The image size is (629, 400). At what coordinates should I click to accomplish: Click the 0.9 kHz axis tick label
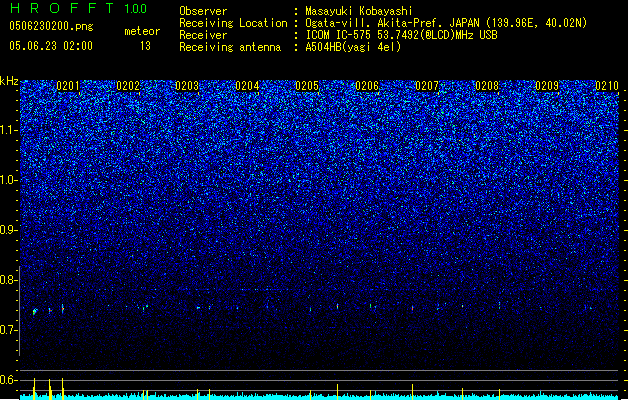click(9, 230)
